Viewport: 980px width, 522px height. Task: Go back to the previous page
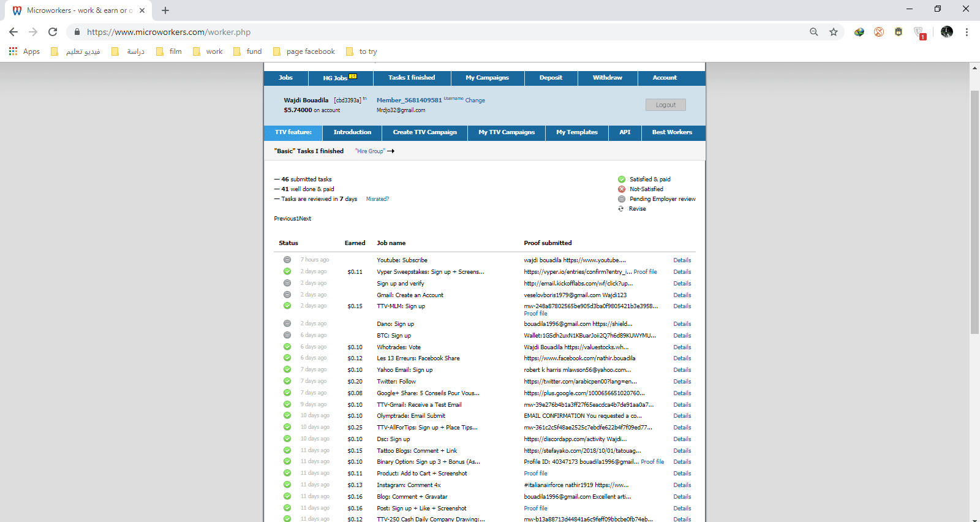13,32
